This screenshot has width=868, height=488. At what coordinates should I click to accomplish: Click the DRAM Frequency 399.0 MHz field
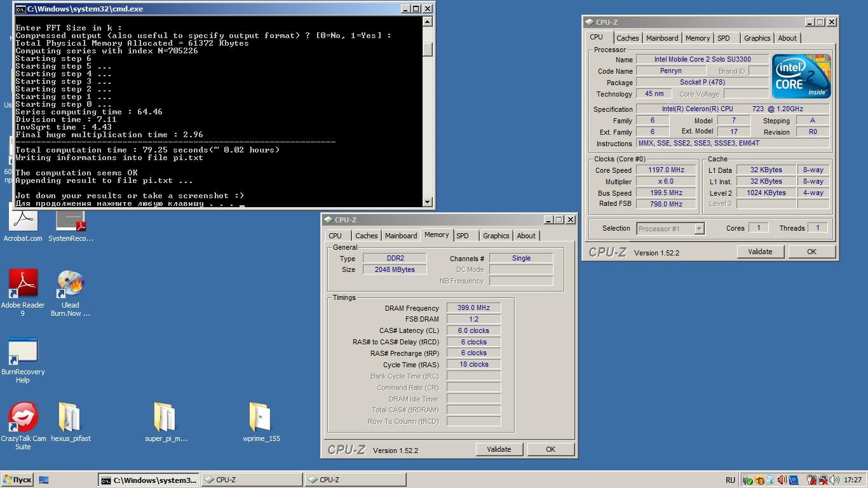click(473, 308)
